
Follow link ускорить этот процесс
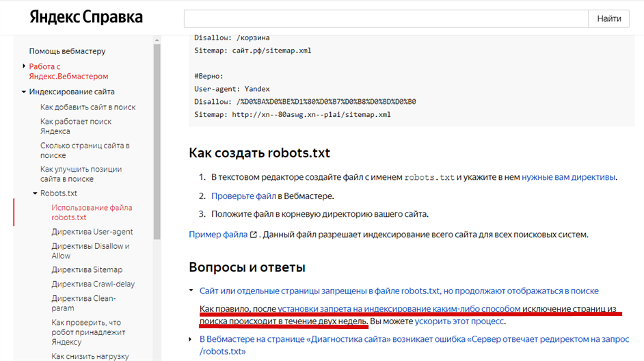[x=459, y=321]
